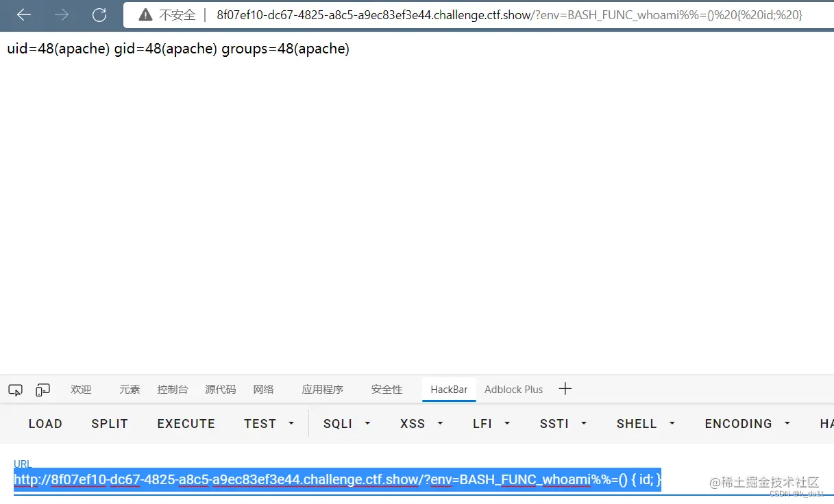Add a new DevTools tab with plus icon

coord(565,389)
